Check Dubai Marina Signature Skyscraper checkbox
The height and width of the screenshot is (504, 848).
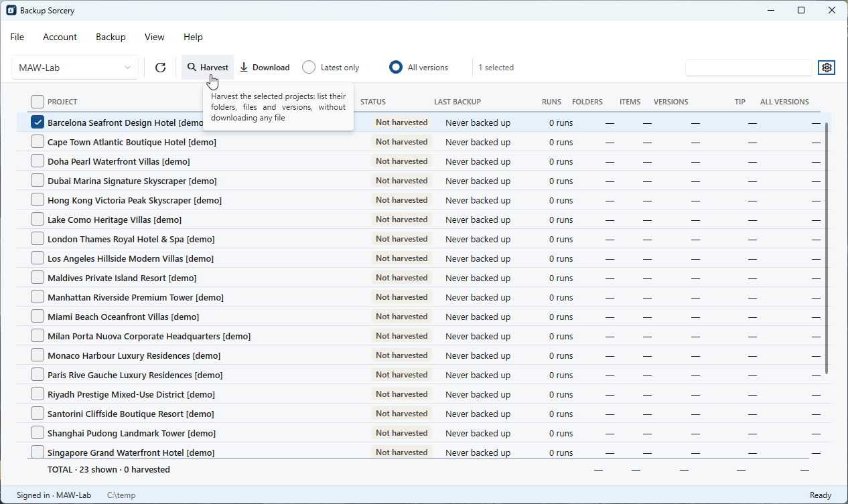click(x=38, y=181)
